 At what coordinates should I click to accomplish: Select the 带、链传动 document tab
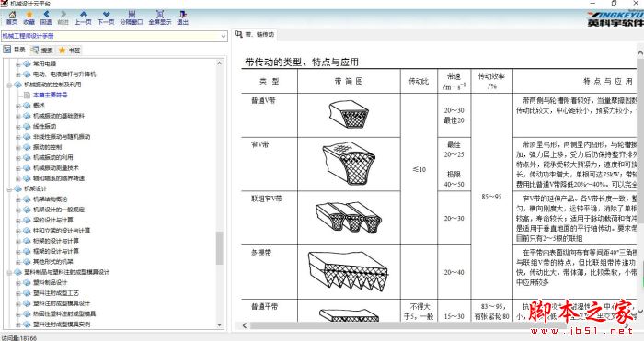(x=255, y=35)
